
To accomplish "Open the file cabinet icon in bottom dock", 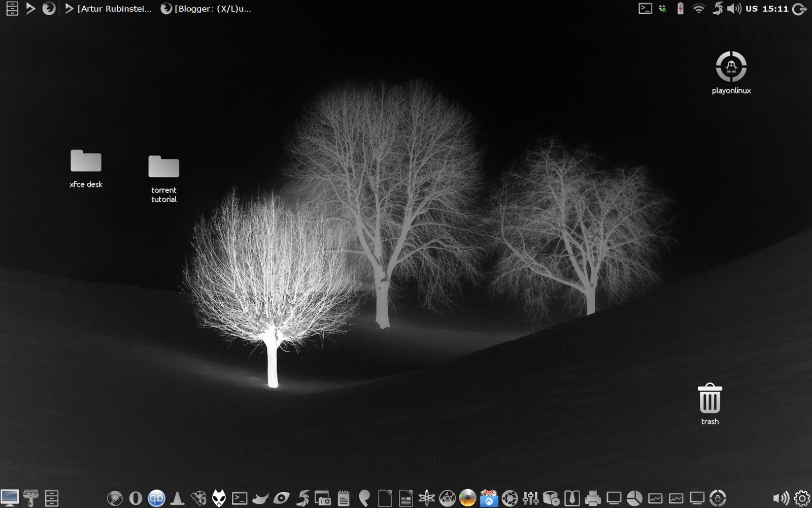I will (52, 498).
